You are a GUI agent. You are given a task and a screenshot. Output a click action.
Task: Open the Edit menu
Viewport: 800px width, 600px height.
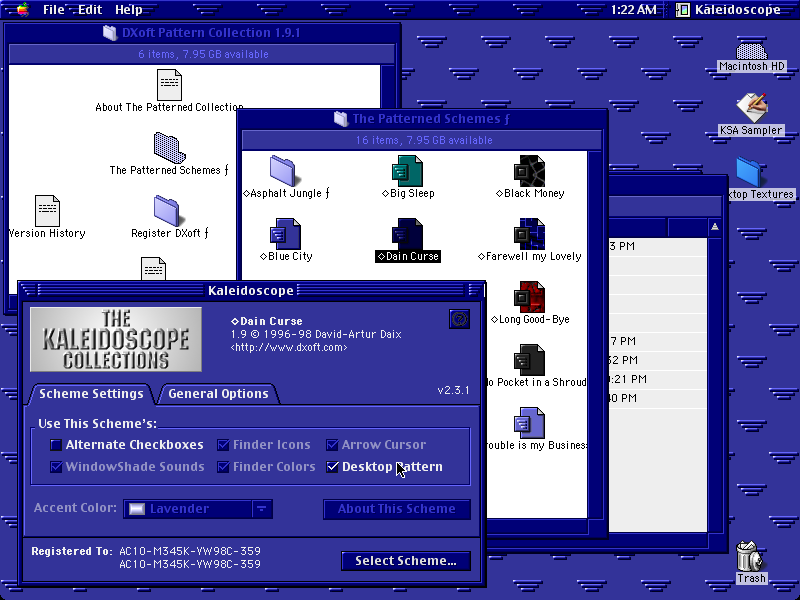(90, 10)
